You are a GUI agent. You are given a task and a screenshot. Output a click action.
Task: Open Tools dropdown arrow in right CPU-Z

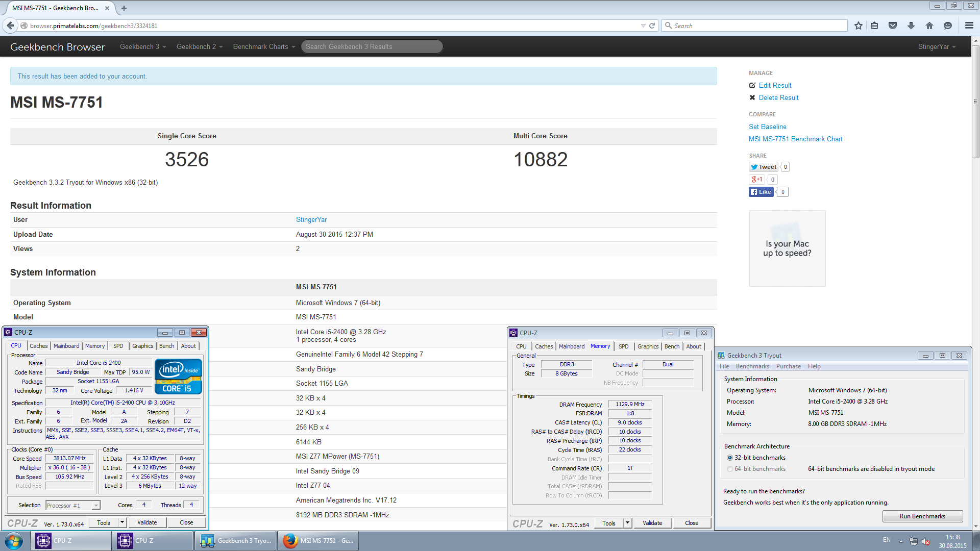tap(627, 523)
